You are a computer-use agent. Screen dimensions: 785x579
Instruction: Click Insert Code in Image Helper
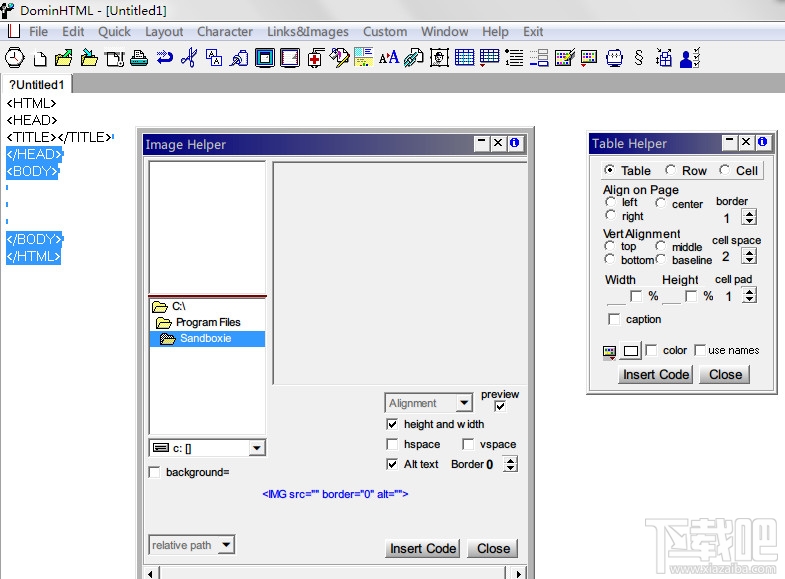(x=423, y=548)
